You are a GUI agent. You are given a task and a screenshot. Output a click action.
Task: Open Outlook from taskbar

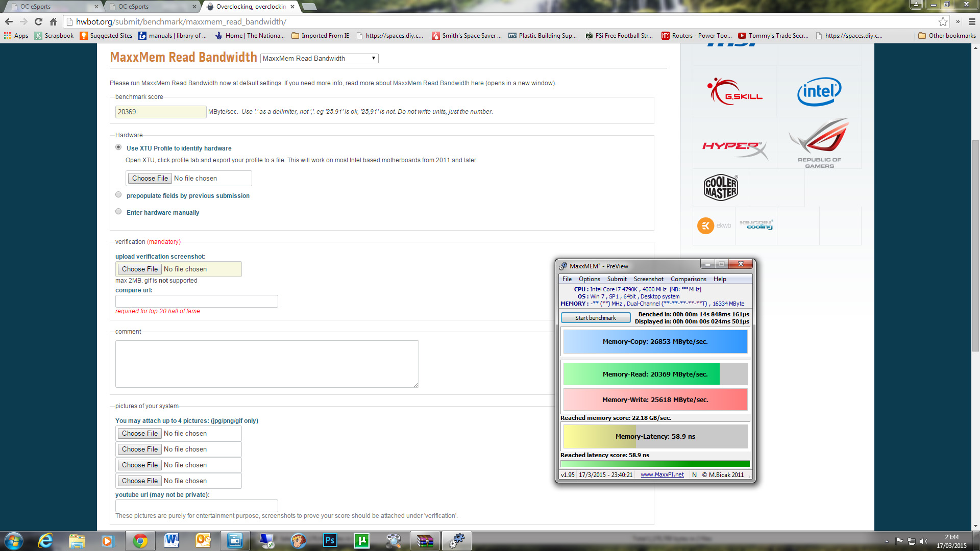click(203, 541)
